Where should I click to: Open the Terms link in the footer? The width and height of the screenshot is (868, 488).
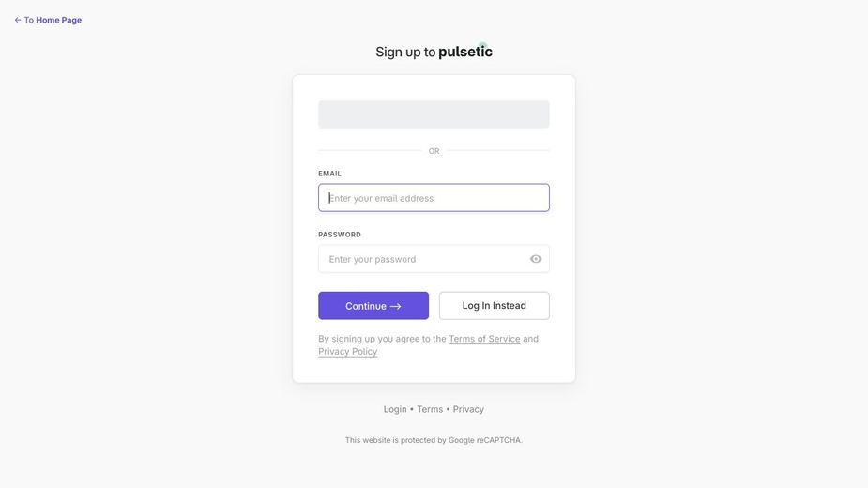tap(430, 409)
